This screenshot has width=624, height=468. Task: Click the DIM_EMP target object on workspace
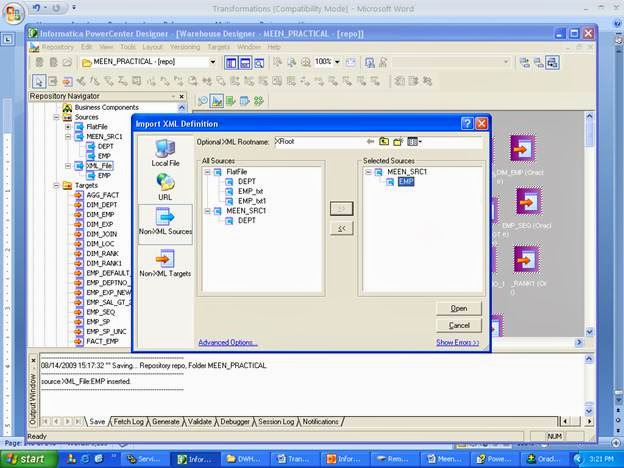[523, 149]
